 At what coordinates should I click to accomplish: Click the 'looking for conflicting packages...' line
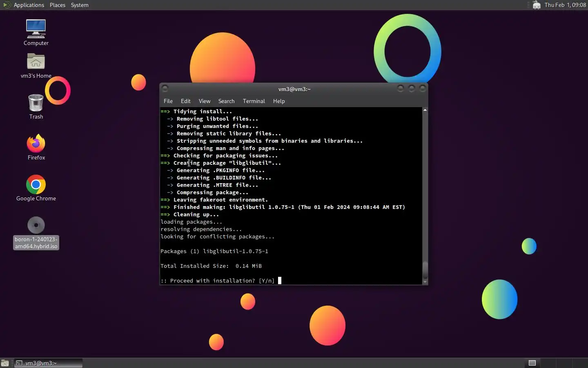pos(218,236)
